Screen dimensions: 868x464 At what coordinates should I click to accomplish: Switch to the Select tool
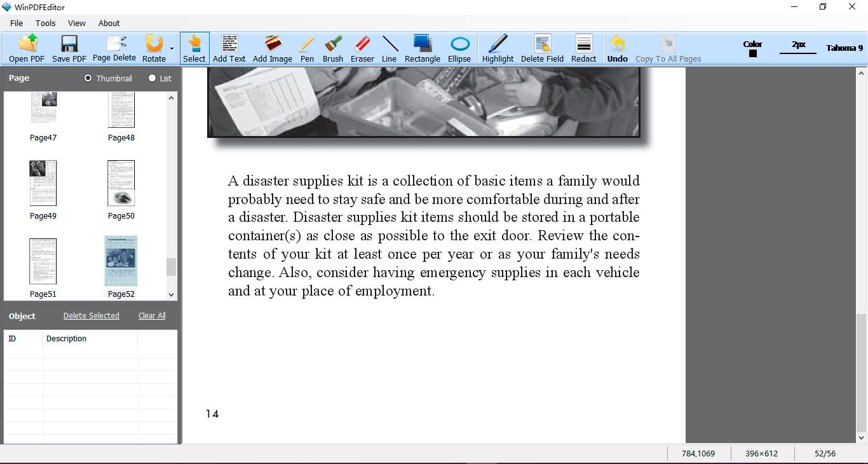194,48
